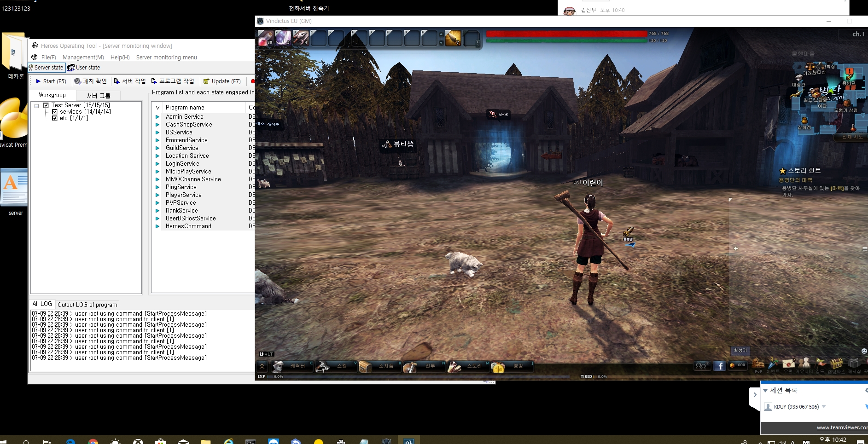Screen dimensions: 868x444
Task: Switch to the 서버 그룹 tab
Action: (99, 96)
